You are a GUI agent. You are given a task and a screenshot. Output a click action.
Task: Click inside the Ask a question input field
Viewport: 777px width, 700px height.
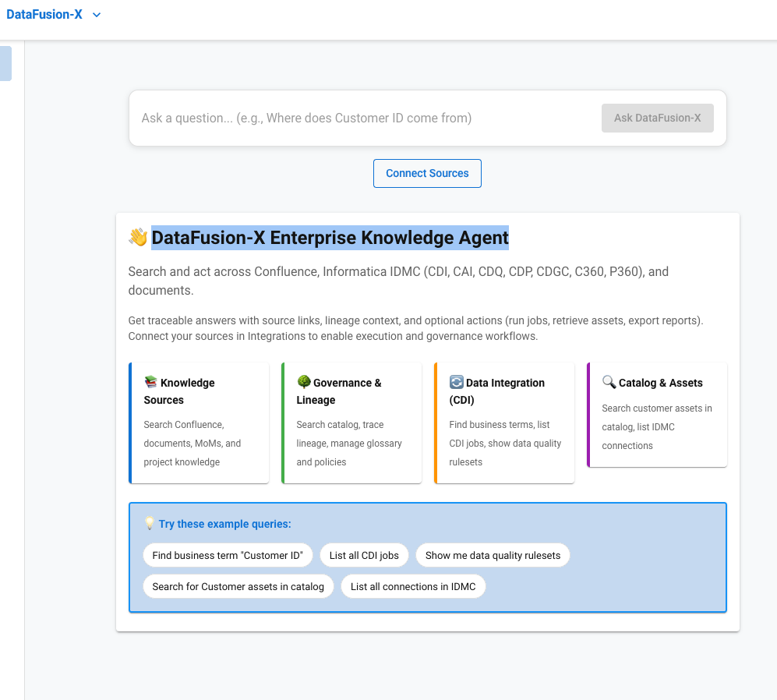(358, 118)
